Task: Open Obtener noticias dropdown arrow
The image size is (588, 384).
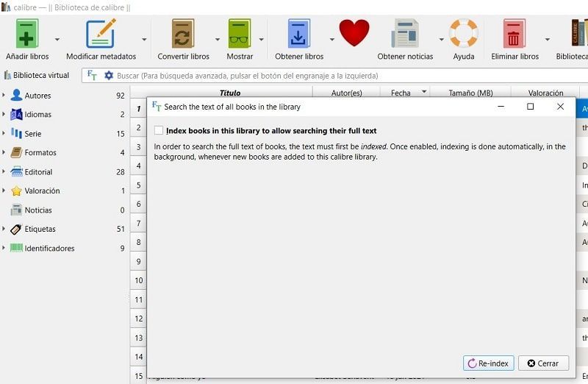Action: coord(442,39)
